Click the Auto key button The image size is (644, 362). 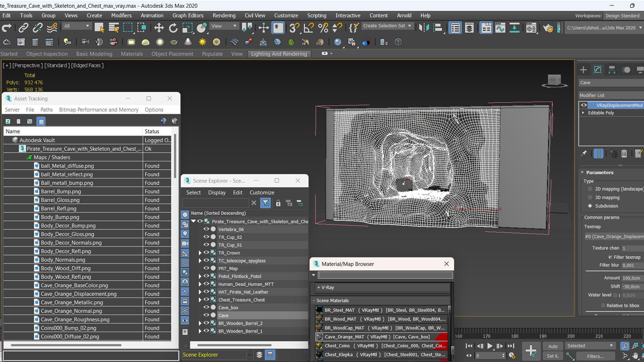pyautogui.click(x=553, y=346)
